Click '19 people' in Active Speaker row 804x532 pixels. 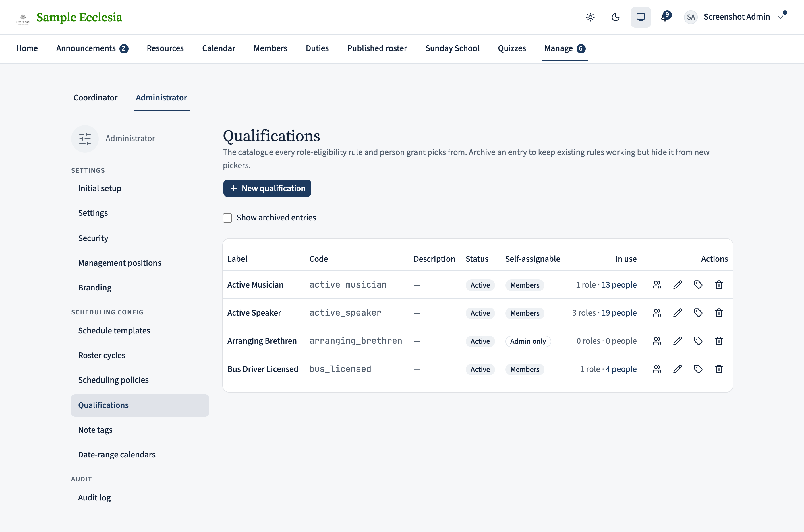tap(619, 313)
